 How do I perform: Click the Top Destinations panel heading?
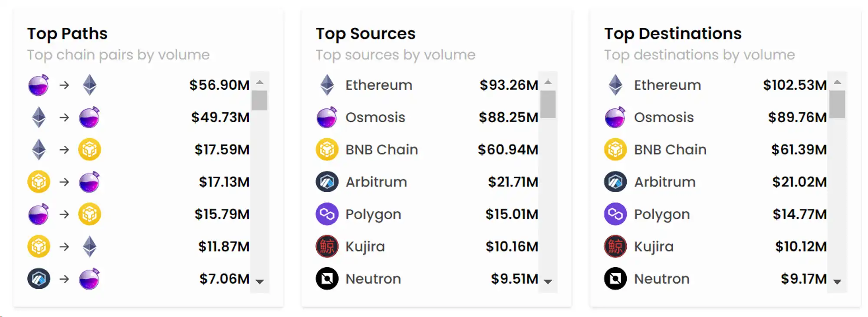point(673,34)
